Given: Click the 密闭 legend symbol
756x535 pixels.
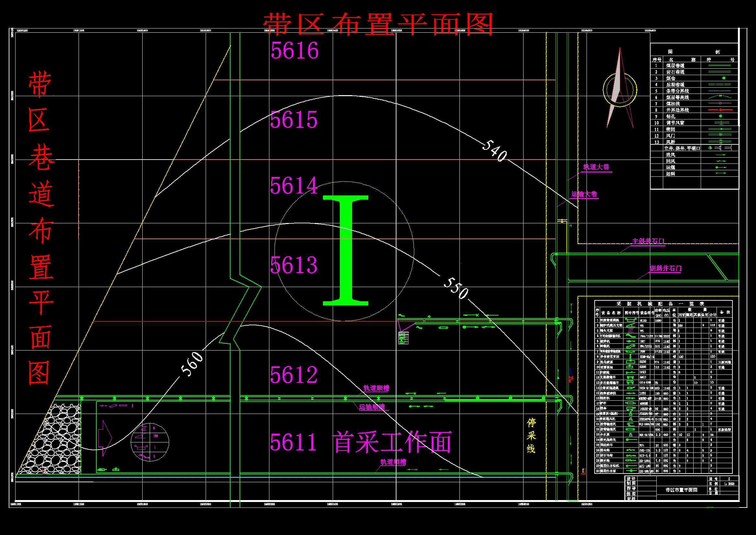Looking at the screenshot, I should click(720, 129).
